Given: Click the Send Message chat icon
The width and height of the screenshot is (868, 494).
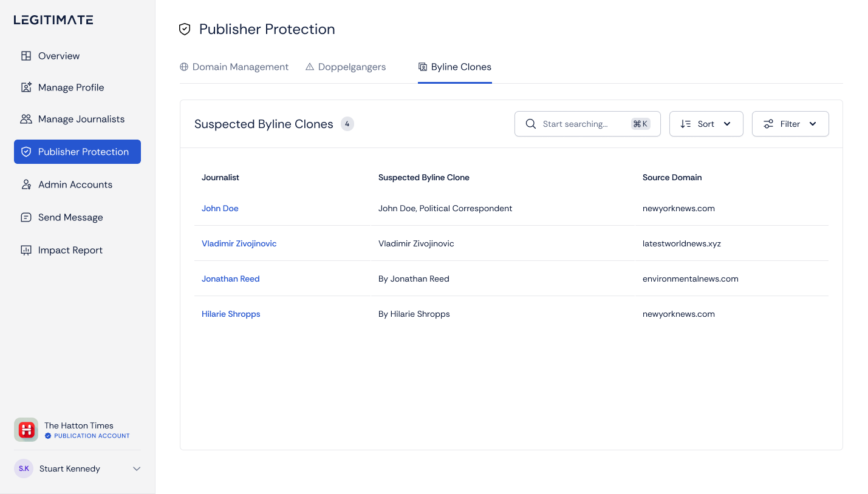Looking at the screenshot, I should [x=26, y=217].
